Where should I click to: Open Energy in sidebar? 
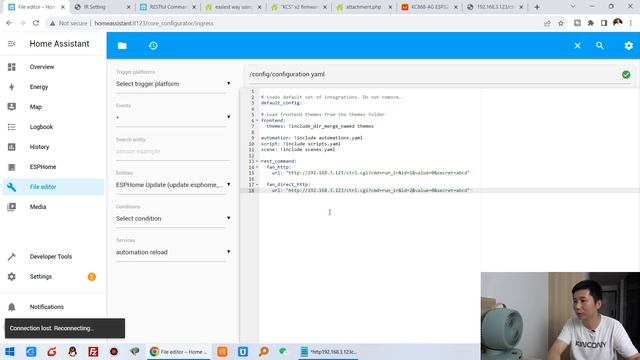point(39,87)
